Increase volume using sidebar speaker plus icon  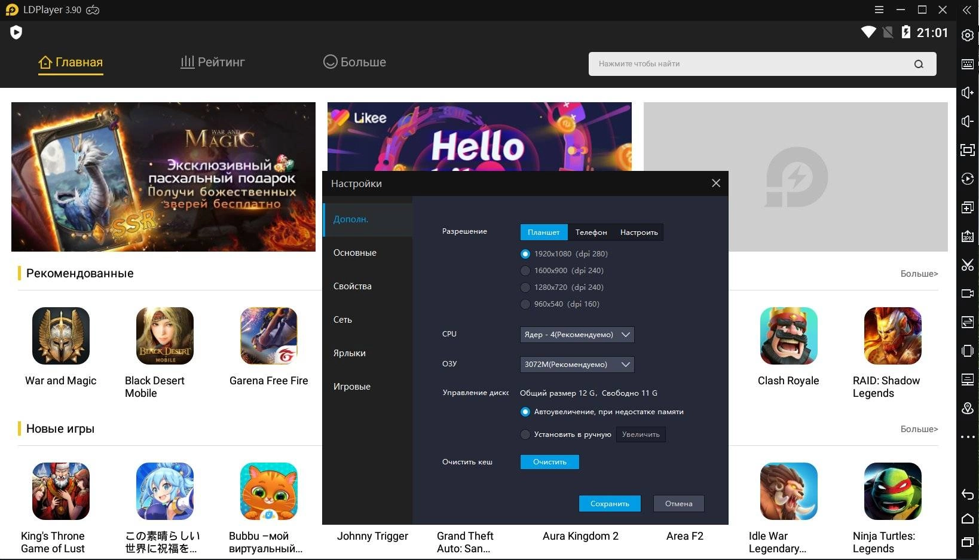967,93
